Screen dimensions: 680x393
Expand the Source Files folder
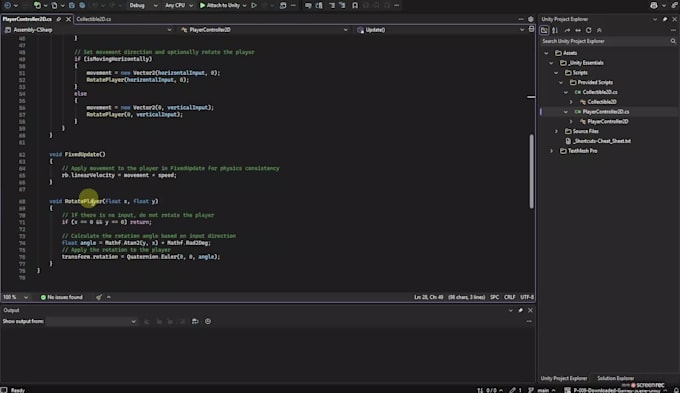[x=556, y=131]
